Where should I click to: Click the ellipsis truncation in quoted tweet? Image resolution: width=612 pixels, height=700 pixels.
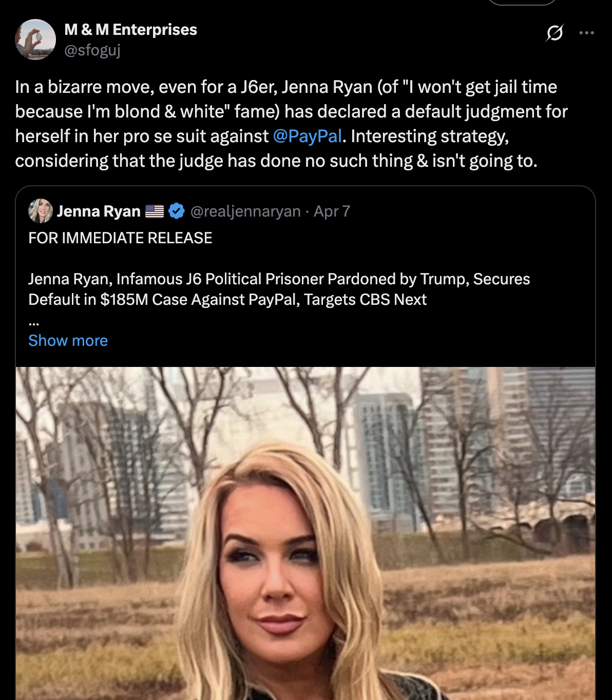pos(34,322)
